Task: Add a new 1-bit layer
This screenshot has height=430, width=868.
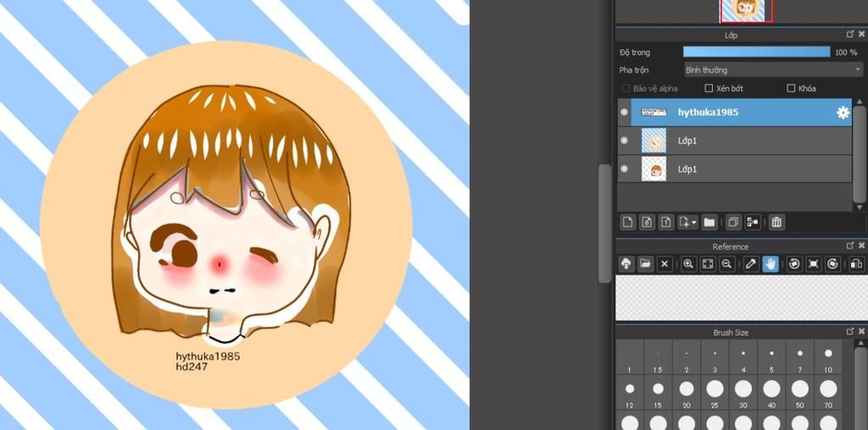Action: click(x=666, y=223)
